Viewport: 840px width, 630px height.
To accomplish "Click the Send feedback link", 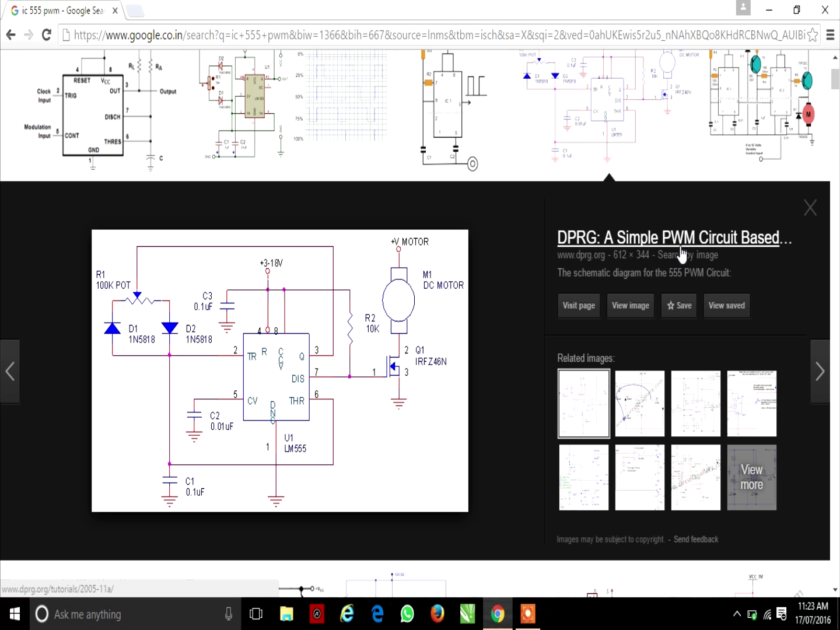I will coord(696,539).
